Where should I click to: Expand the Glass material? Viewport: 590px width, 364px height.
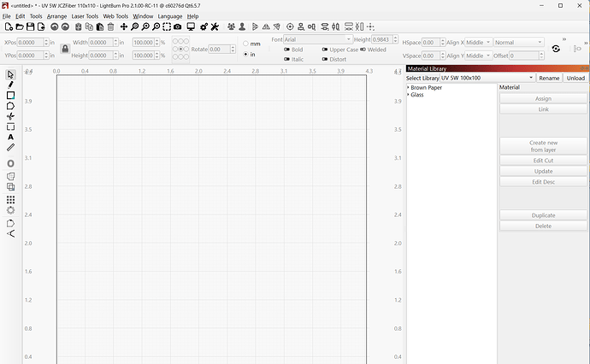point(408,94)
